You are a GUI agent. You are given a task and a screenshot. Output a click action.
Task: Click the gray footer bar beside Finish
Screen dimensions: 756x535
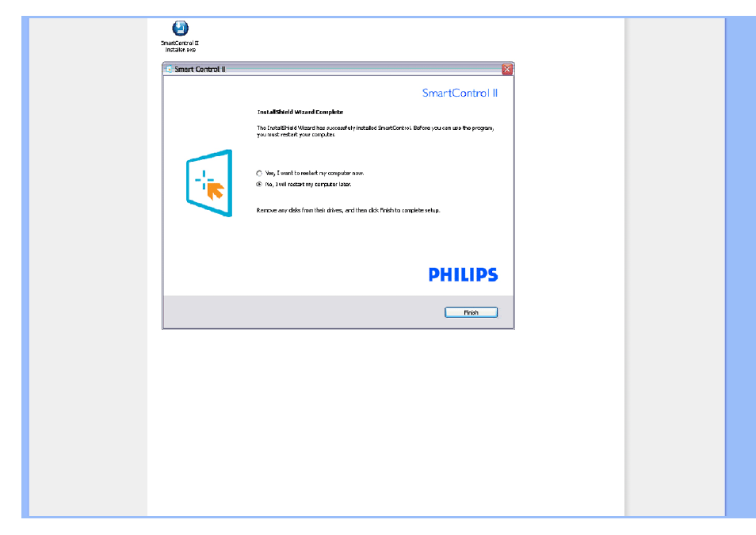(304, 312)
